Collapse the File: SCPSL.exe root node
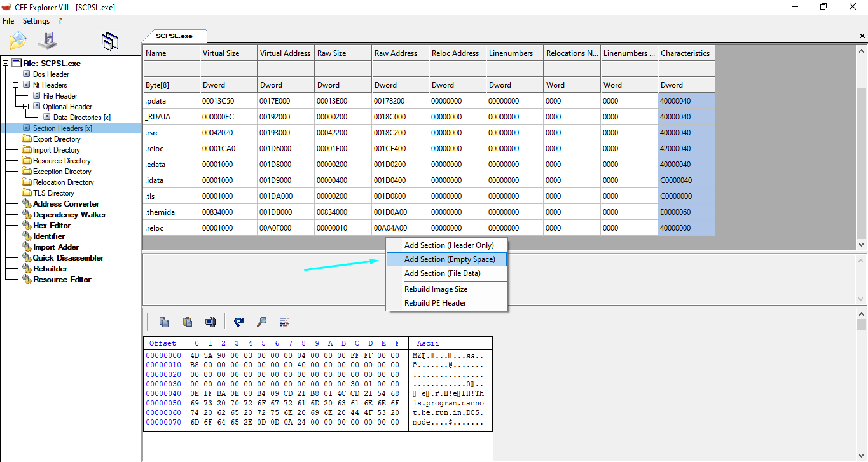Screen dimensions: 868x462 tap(6, 64)
